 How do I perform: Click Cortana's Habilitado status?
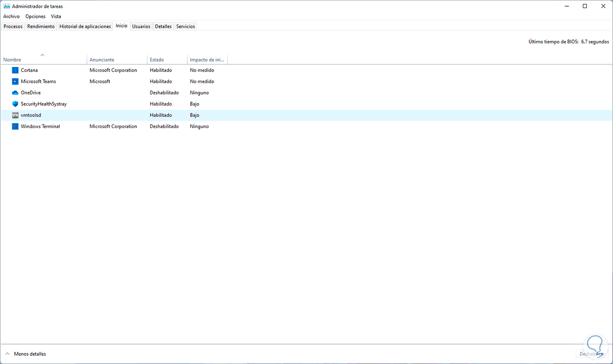pyautogui.click(x=161, y=70)
